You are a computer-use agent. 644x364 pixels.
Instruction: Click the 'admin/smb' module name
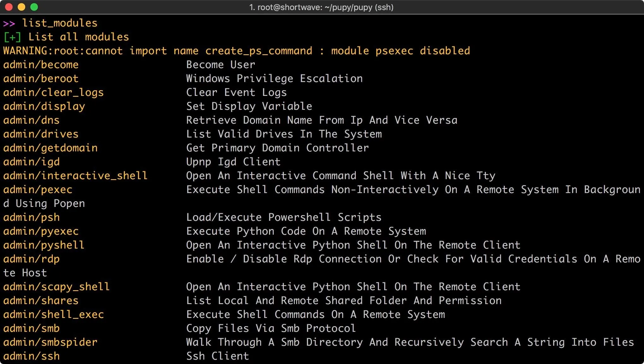(x=31, y=328)
